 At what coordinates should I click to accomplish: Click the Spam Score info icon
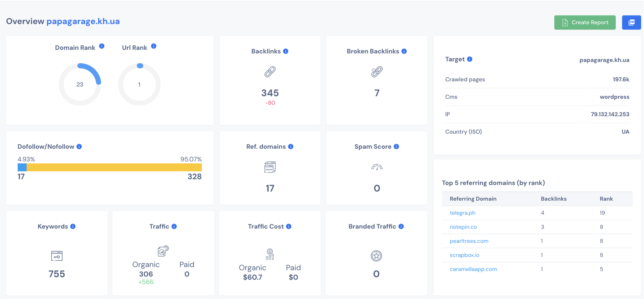(396, 147)
